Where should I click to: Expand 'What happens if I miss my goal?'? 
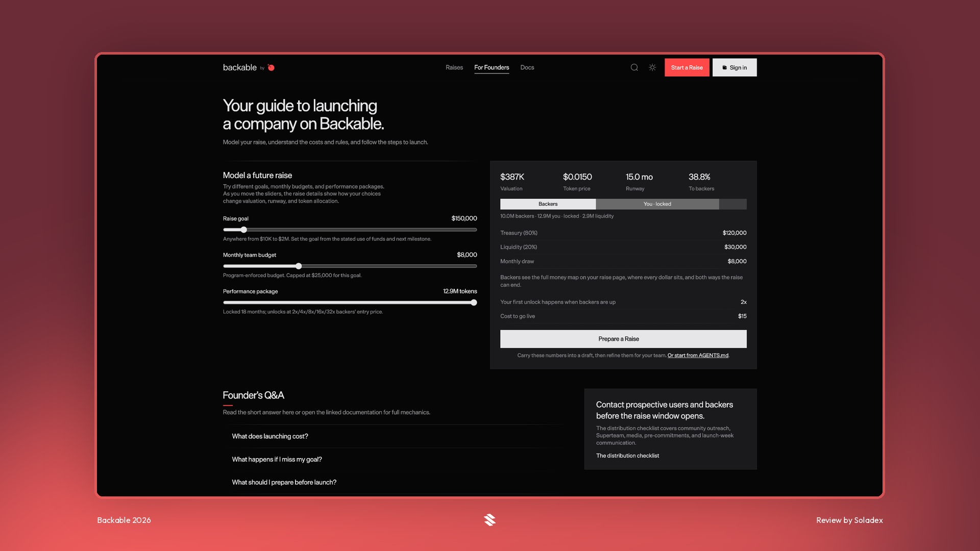tap(277, 459)
